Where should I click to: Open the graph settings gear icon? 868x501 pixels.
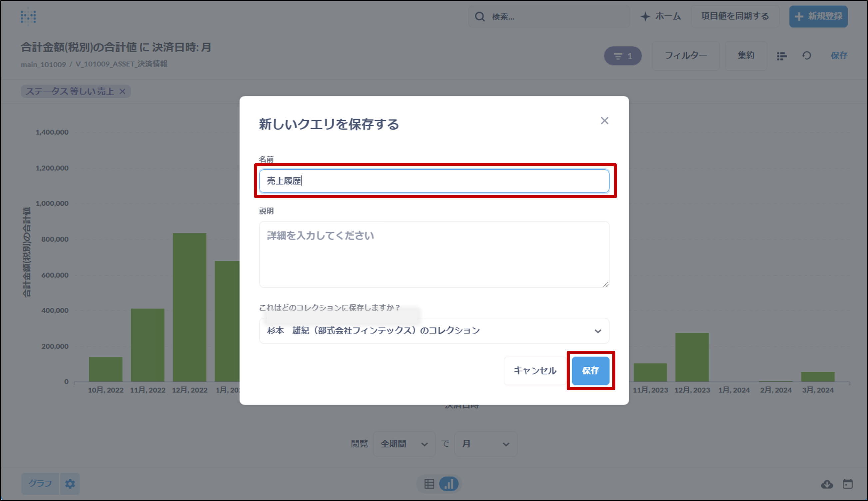pos(70,484)
